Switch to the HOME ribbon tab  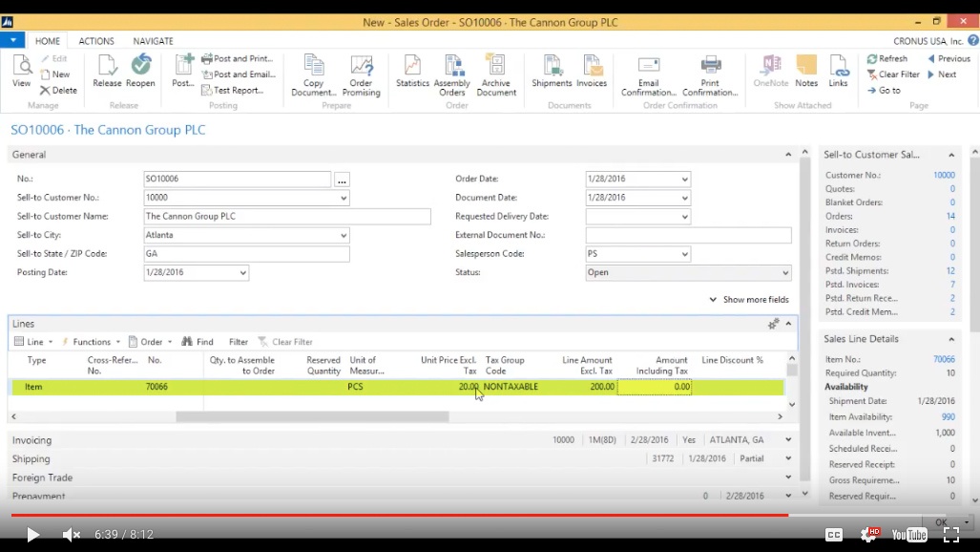coord(48,41)
